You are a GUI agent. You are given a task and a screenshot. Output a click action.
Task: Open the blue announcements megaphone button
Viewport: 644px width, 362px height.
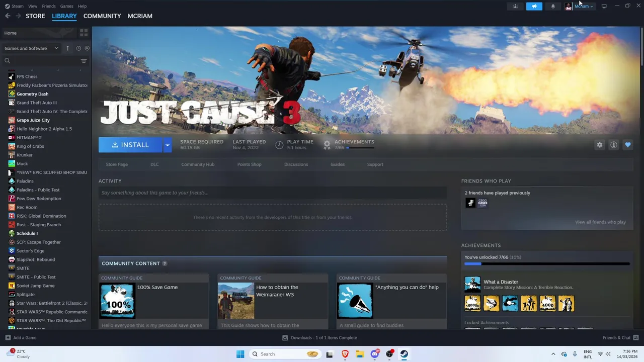534,6
